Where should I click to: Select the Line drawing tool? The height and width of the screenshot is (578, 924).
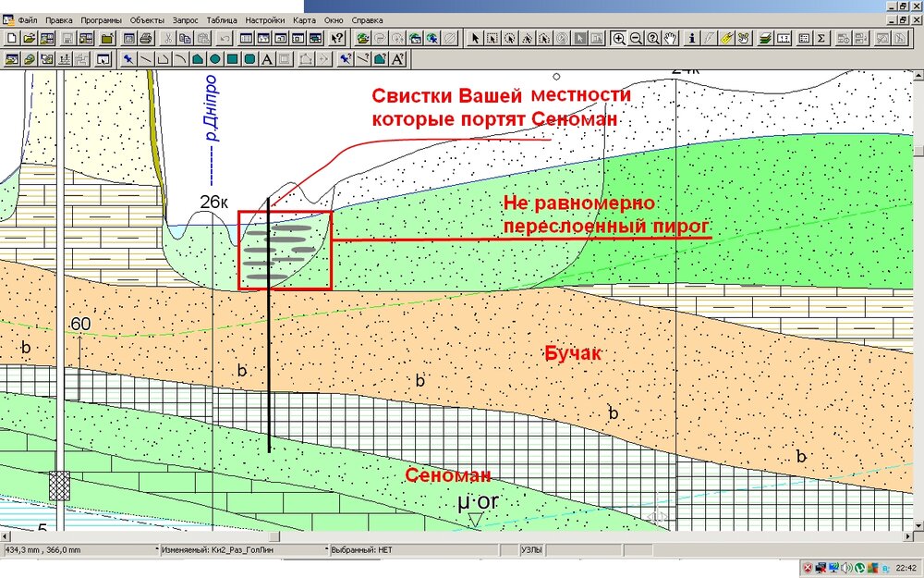coord(146,59)
